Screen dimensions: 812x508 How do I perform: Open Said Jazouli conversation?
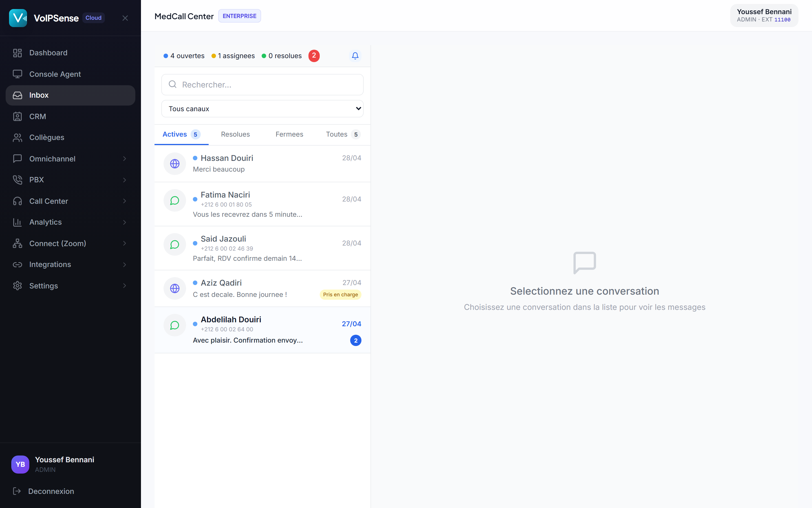click(262, 248)
